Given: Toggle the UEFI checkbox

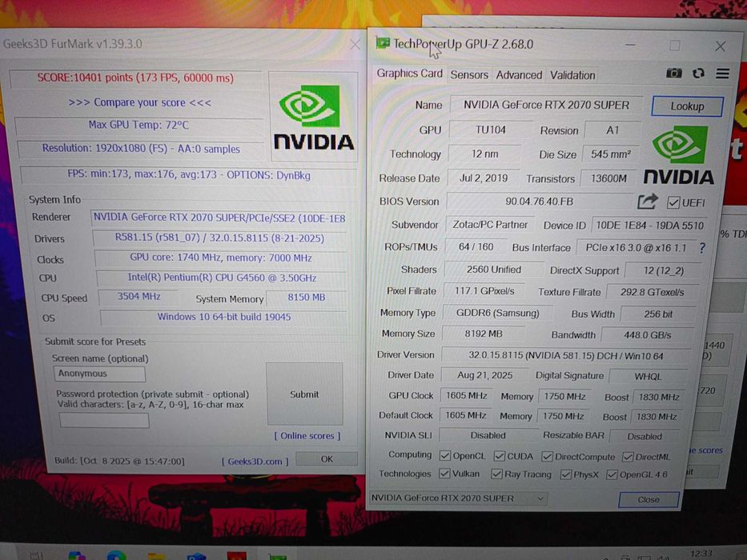Looking at the screenshot, I should (673, 202).
